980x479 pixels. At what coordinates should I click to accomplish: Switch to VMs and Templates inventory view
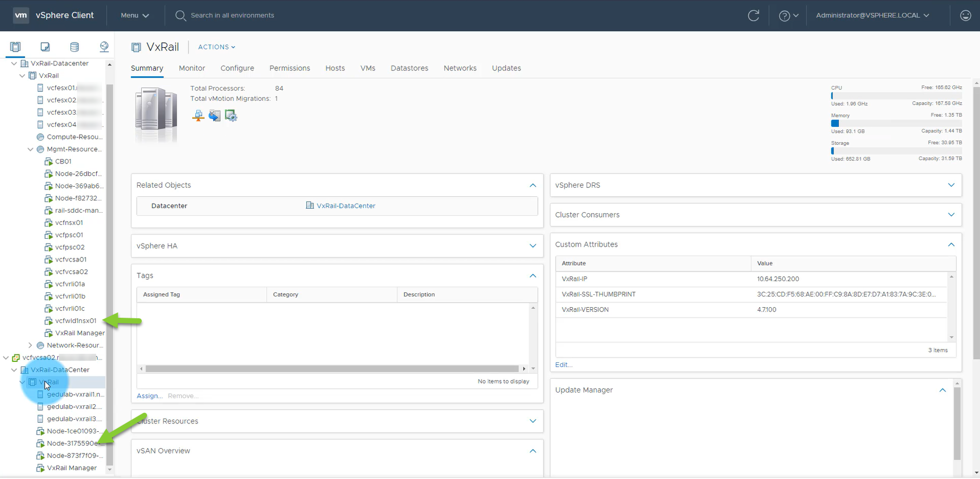(x=45, y=47)
